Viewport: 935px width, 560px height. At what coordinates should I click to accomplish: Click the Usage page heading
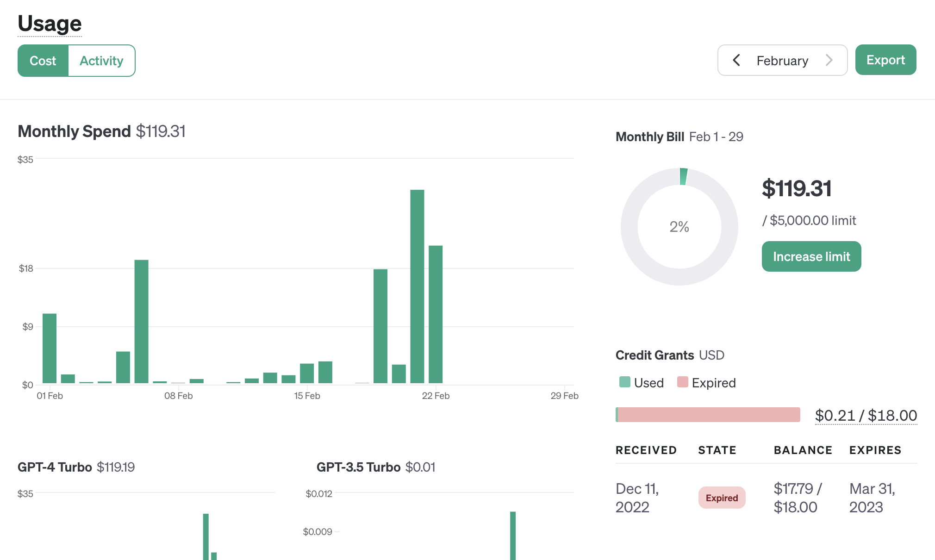50,24
